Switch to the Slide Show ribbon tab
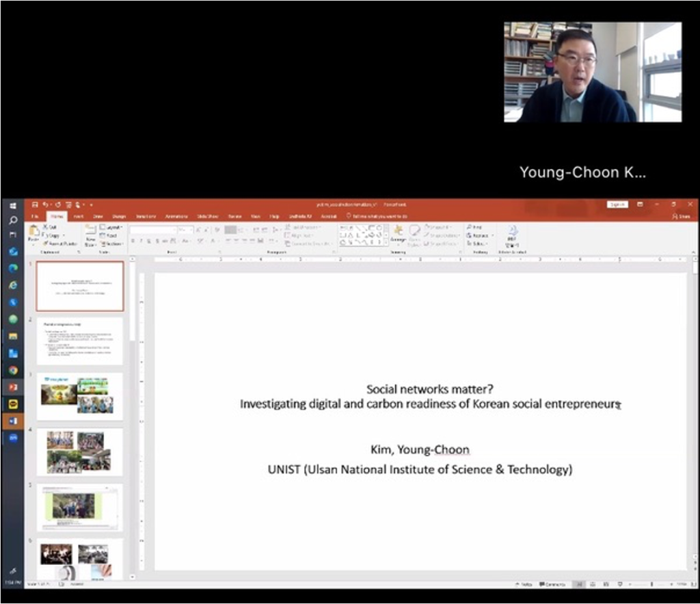Screen dimensions: 700x604 (207, 216)
